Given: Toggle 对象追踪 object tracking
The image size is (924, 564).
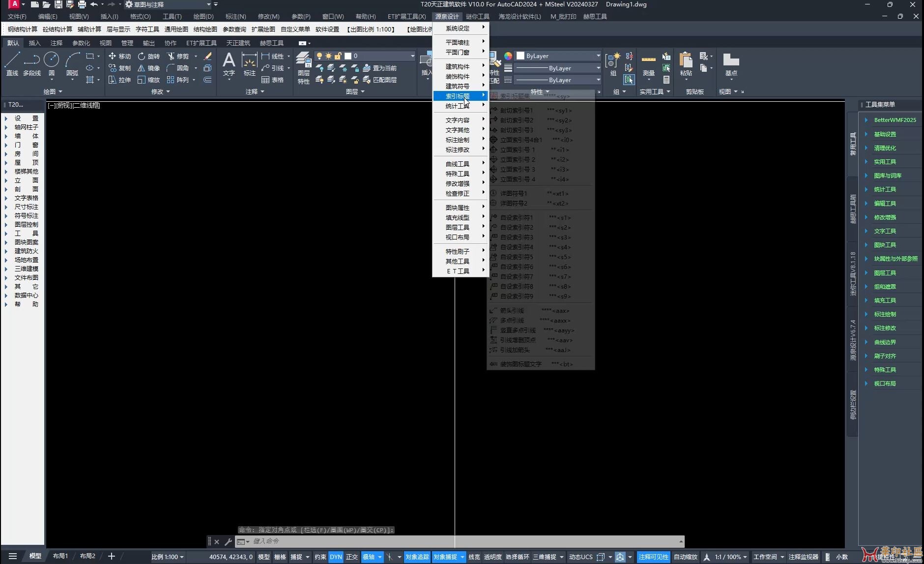Looking at the screenshot, I should [x=417, y=557].
